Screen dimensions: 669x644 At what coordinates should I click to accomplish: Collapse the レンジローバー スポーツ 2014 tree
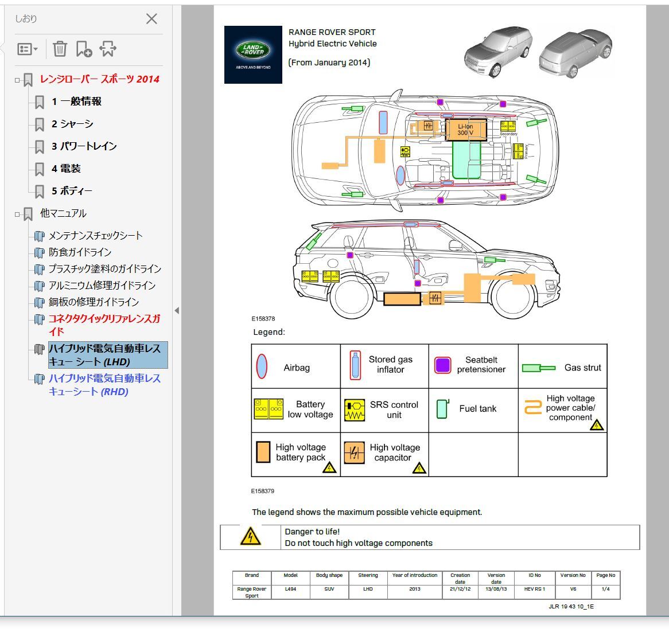pyautogui.click(x=17, y=80)
